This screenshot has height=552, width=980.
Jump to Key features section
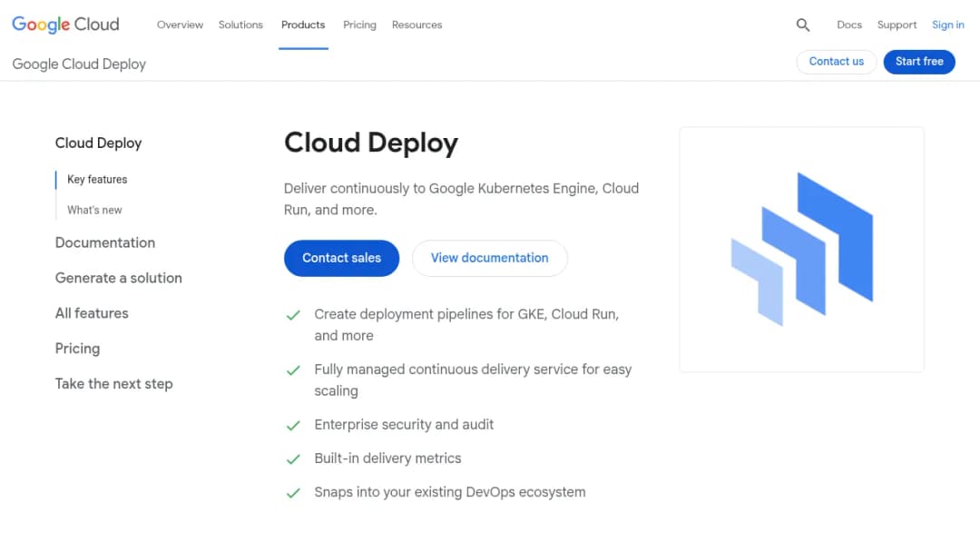click(x=97, y=180)
